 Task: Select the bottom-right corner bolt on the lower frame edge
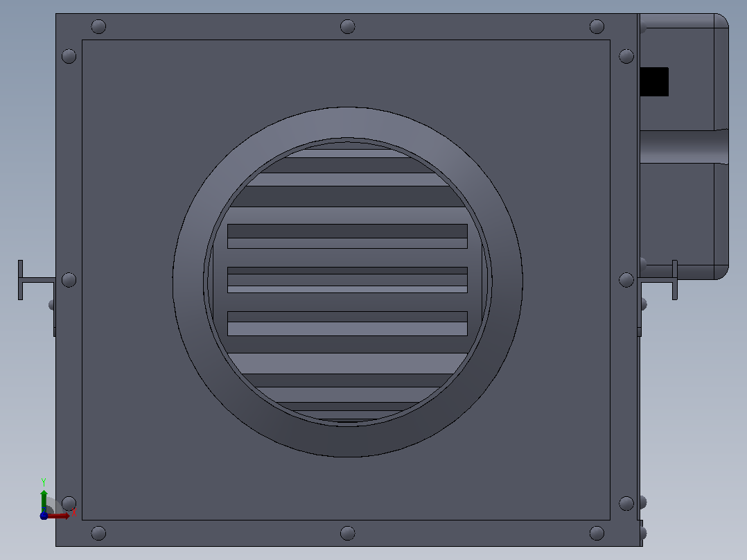[597, 533]
